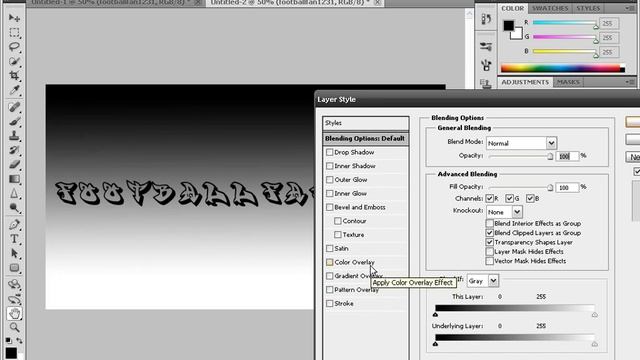Select the Crop tool
Viewport: 640px width, 360px height.
click(x=14, y=76)
